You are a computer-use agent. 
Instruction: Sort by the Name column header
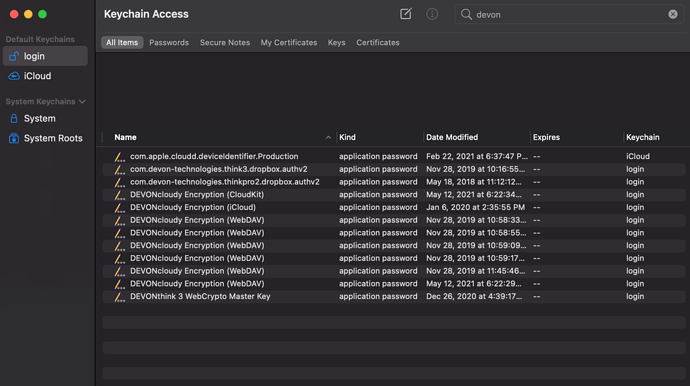(125, 137)
